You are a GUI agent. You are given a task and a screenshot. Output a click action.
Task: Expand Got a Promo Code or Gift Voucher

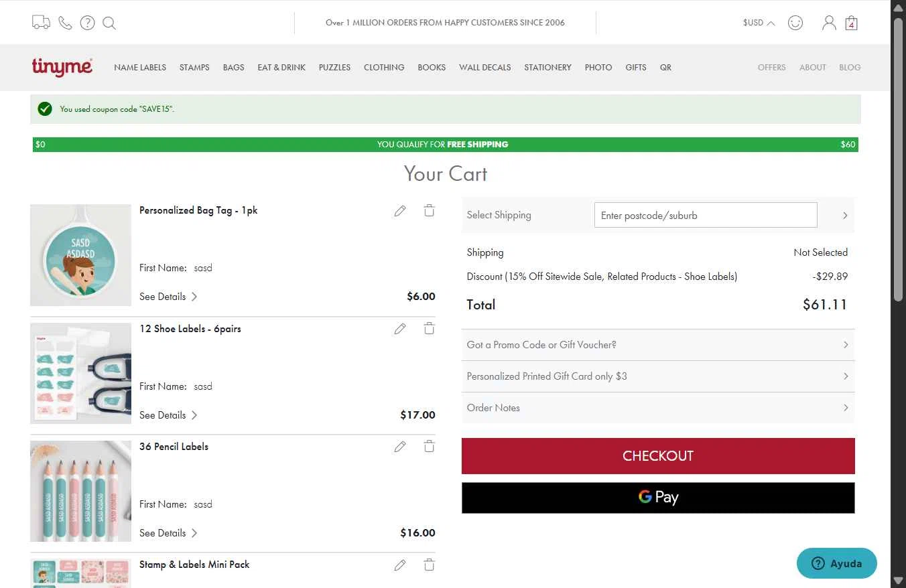click(x=658, y=345)
